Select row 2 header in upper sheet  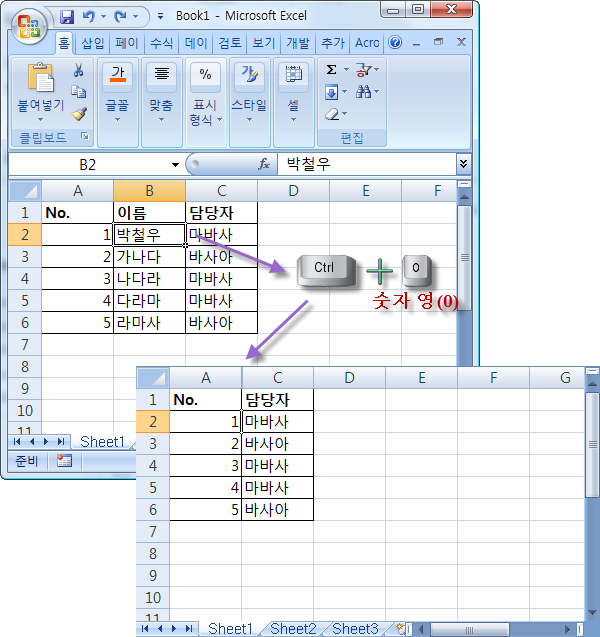(25, 234)
